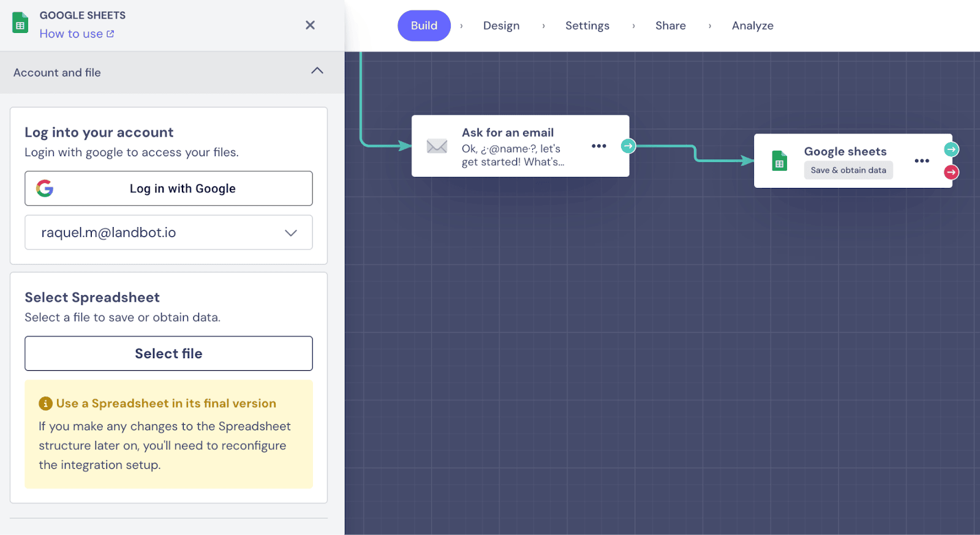Open options menu of Ask for an email block
Screen dimensions: 980x535
click(x=599, y=146)
